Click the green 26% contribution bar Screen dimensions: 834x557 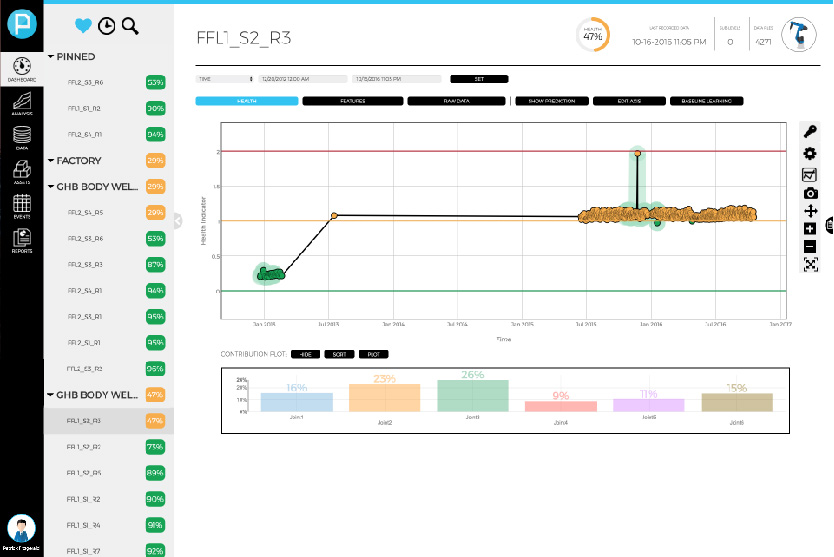tap(472, 396)
